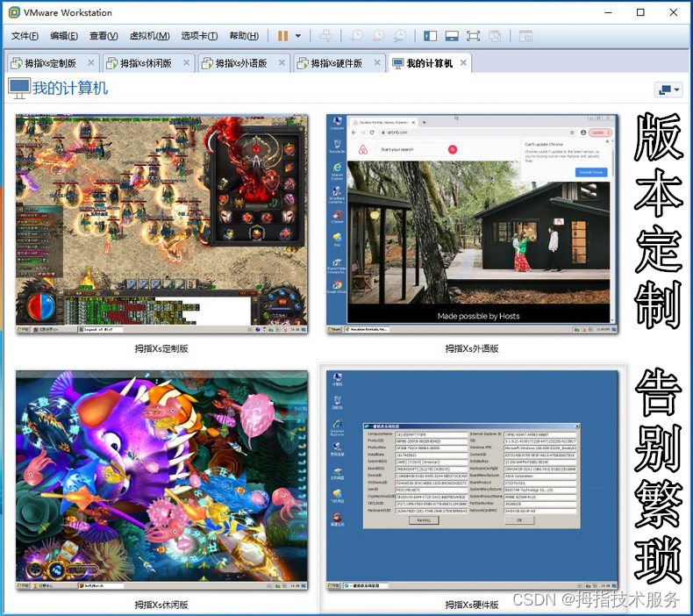Close the 拇指Xs硬件版 tab
The height and width of the screenshot is (616, 693).
377,63
